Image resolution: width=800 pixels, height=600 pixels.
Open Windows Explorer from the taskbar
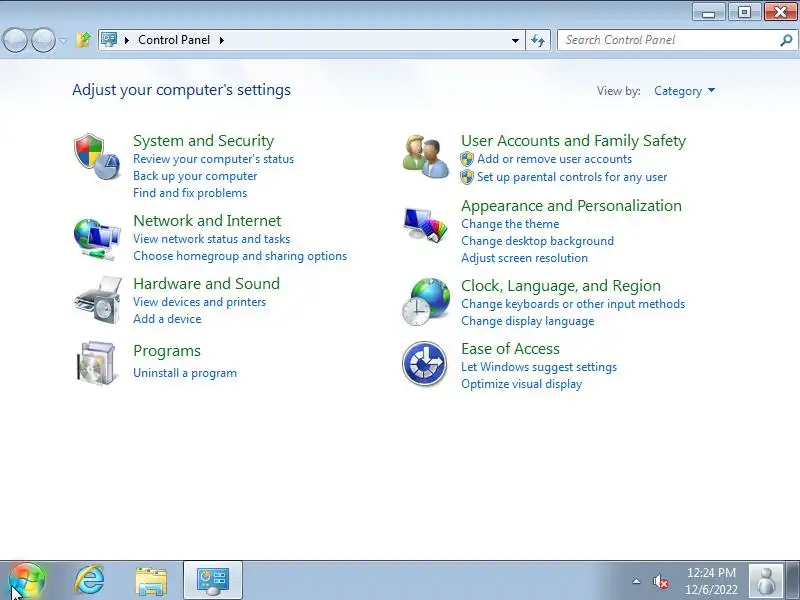[151, 581]
